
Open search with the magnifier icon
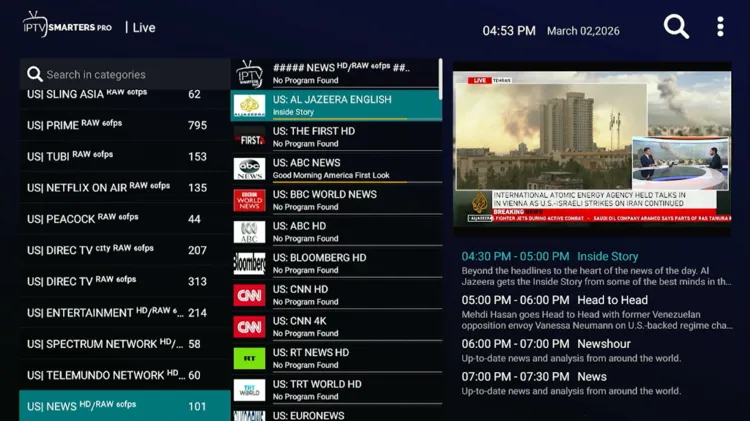676,27
